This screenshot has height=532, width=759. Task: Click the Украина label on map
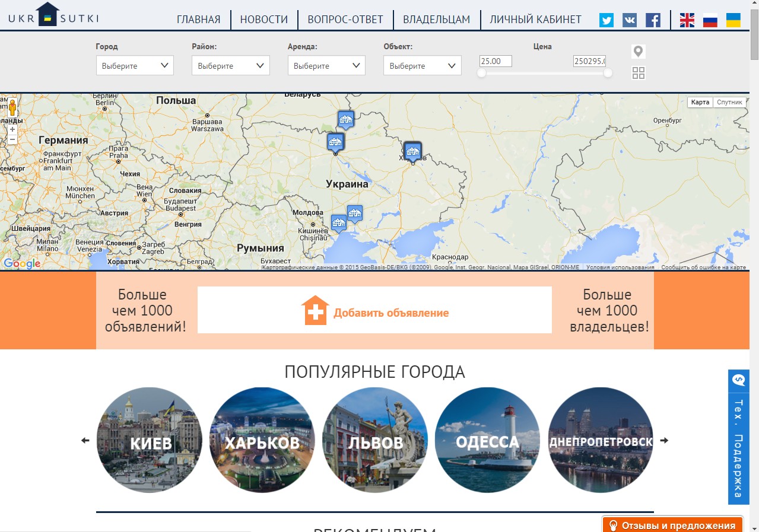click(x=347, y=184)
